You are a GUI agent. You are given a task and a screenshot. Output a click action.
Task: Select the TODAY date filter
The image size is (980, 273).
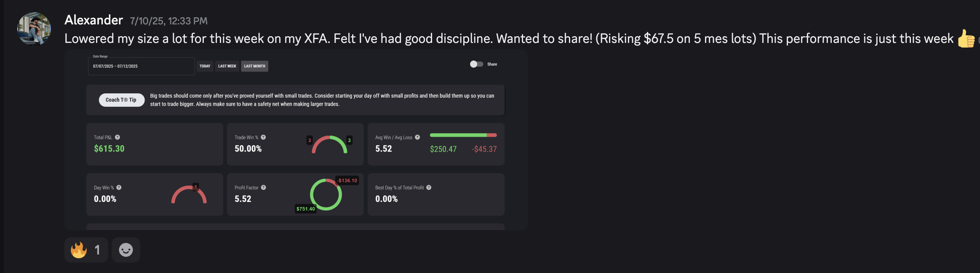click(x=205, y=66)
